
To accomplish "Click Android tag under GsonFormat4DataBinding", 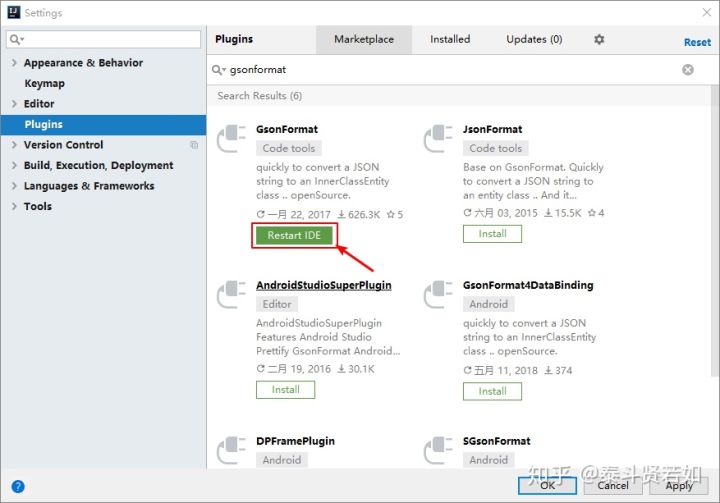I will point(489,304).
